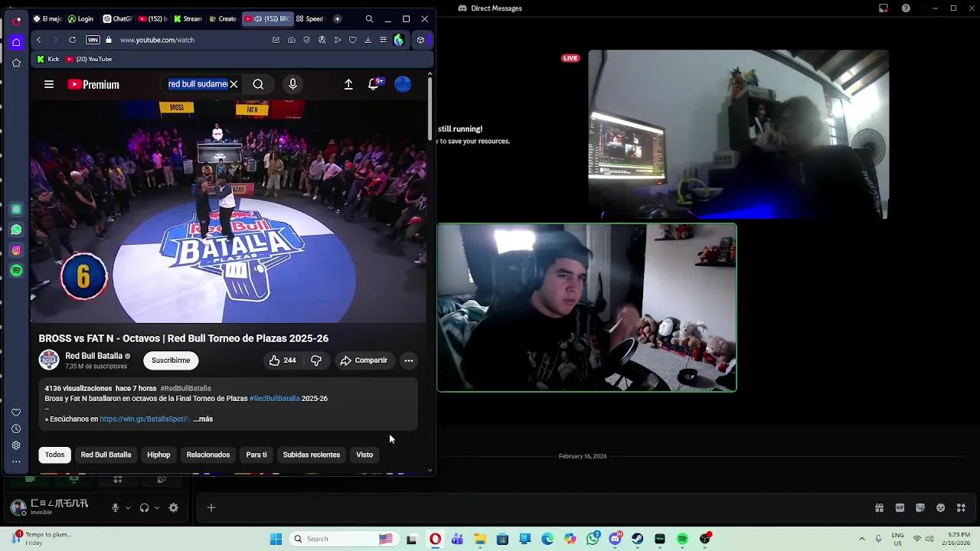980x551 pixels.
Task: Open Opera sidebar settings gear
Action: pos(16,445)
